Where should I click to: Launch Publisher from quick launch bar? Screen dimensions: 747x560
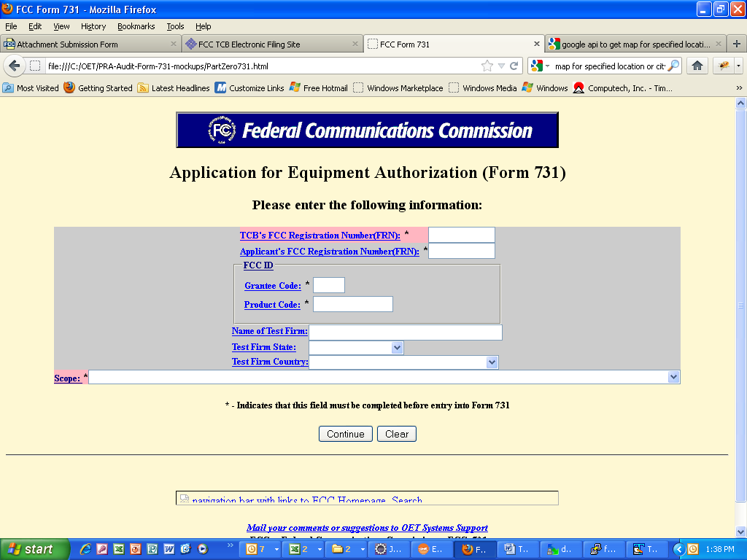(x=152, y=549)
